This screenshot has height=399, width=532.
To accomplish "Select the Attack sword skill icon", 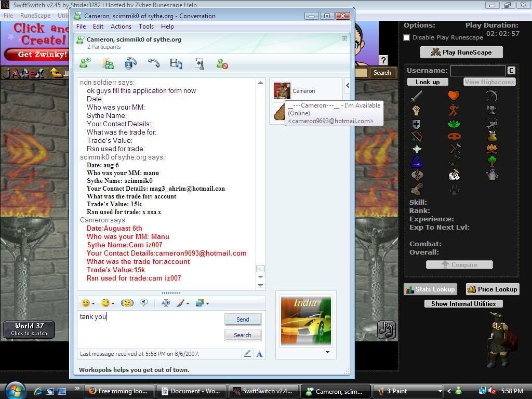I will point(416,96).
